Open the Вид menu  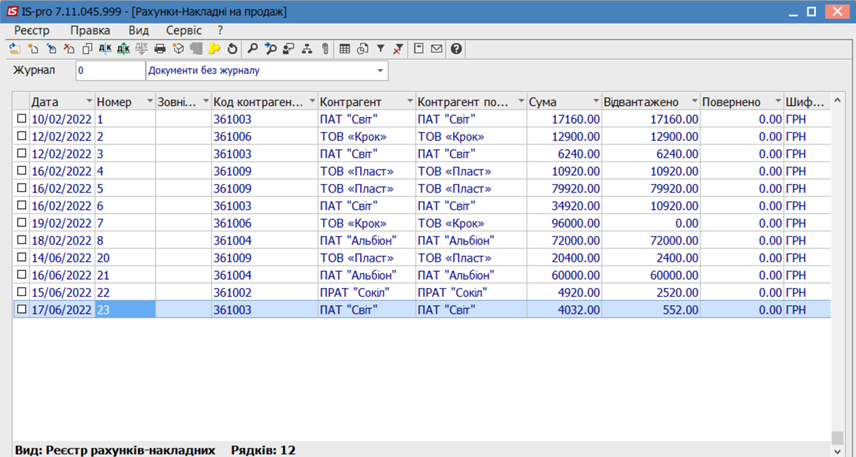point(139,31)
